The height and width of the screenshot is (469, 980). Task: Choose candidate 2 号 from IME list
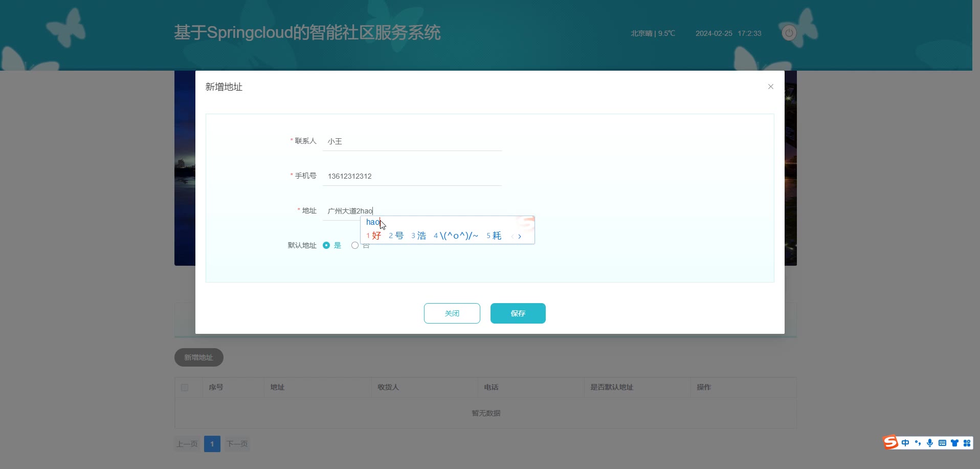[396, 236]
